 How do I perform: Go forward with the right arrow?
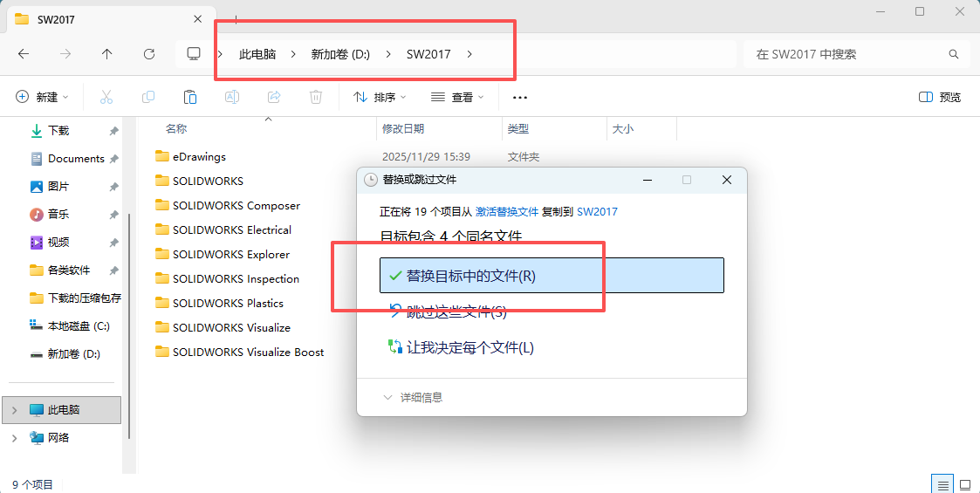click(x=65, y=54)
